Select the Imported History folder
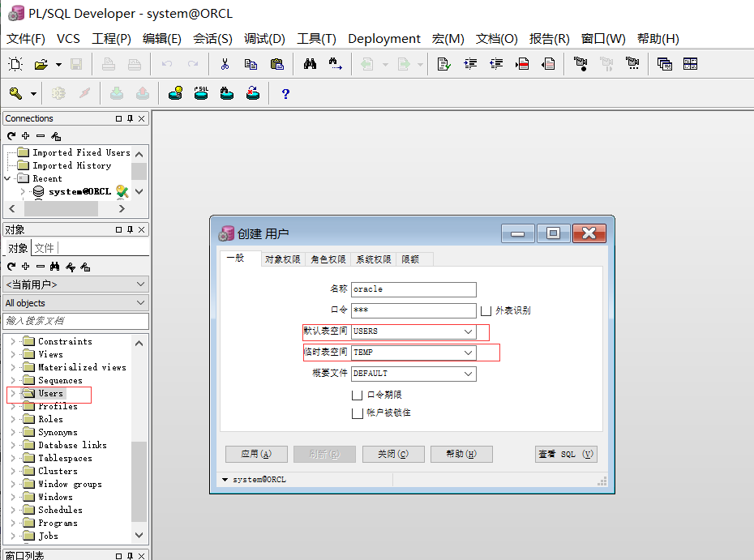This screenshot has width=754, height=560. tap(71, 165)
